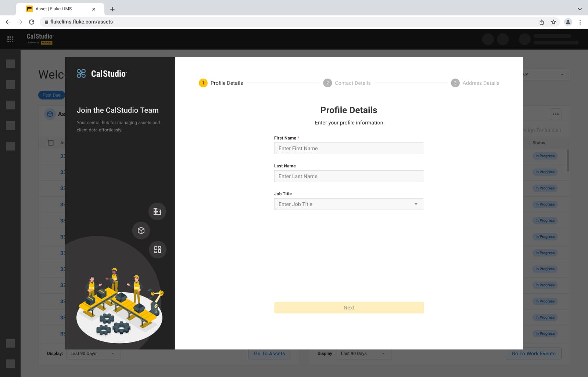Select the Address Details step
Viewport: 588px width, 377px height.
pos(475,83)
